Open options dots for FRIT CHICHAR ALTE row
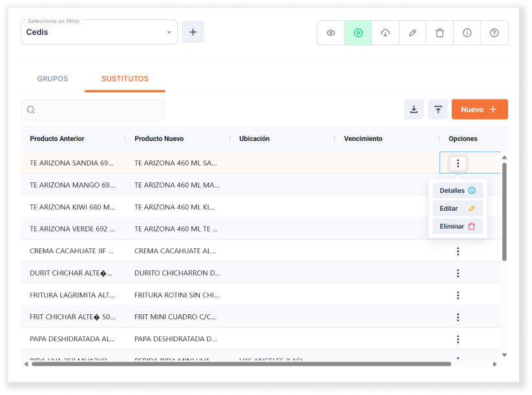This screenshot has width=532, height=395. 458,317
